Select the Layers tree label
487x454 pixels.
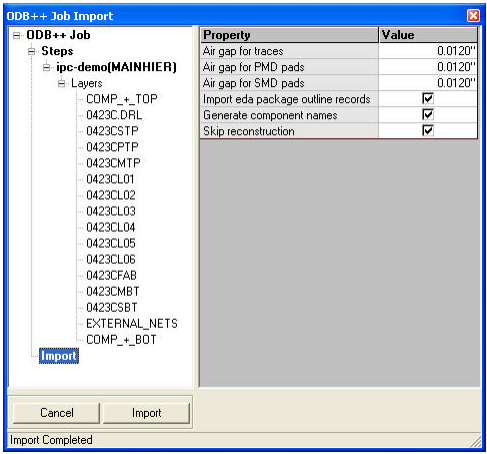pyautogui.click(x=87, y=83)
